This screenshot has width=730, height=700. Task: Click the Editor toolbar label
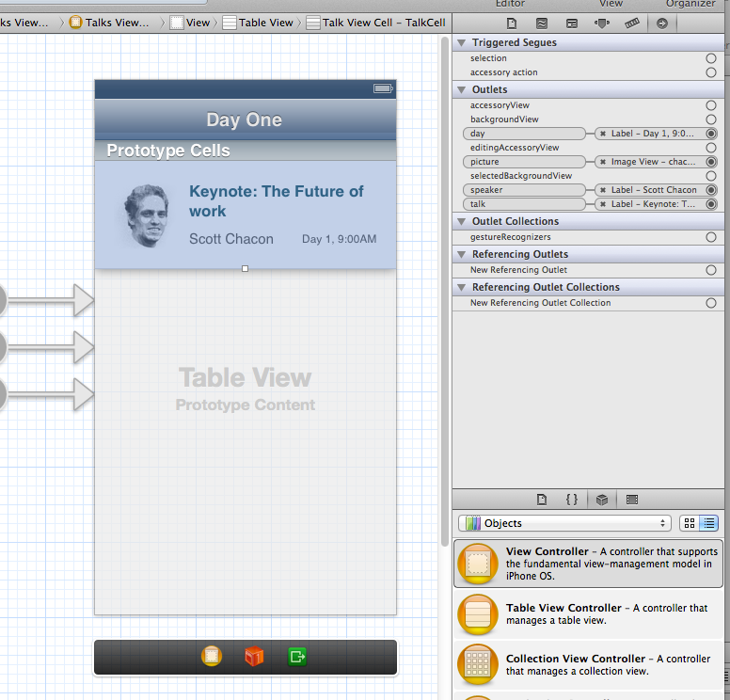pyautogui.click(x=510, y=4)
